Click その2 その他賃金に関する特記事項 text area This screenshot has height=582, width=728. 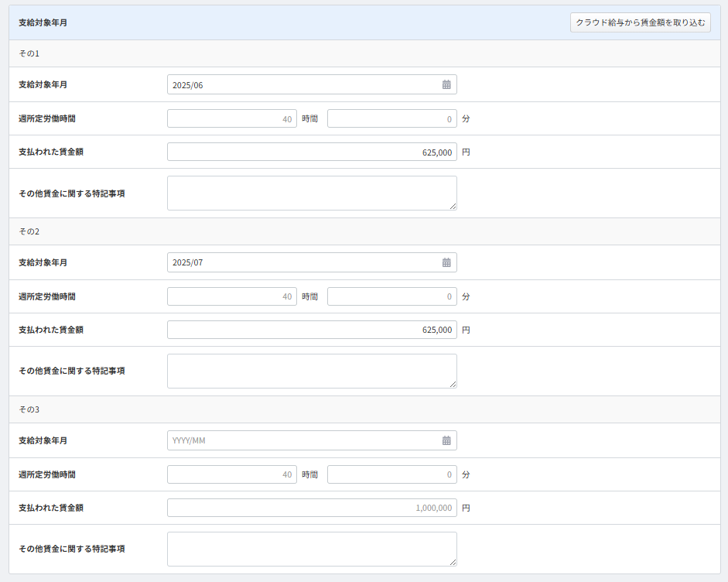click(x=311, y=371)
